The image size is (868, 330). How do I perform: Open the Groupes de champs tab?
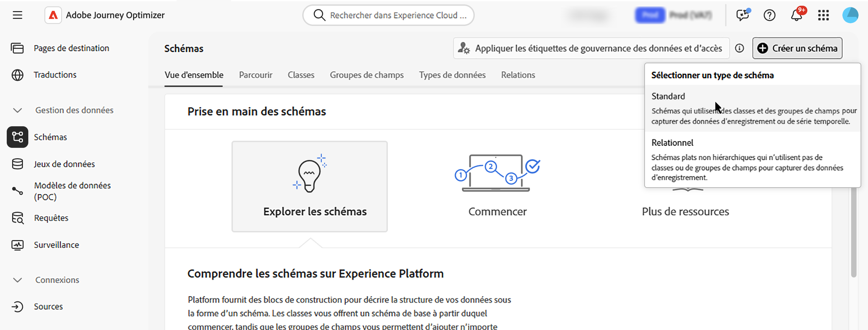coord(367,75)
